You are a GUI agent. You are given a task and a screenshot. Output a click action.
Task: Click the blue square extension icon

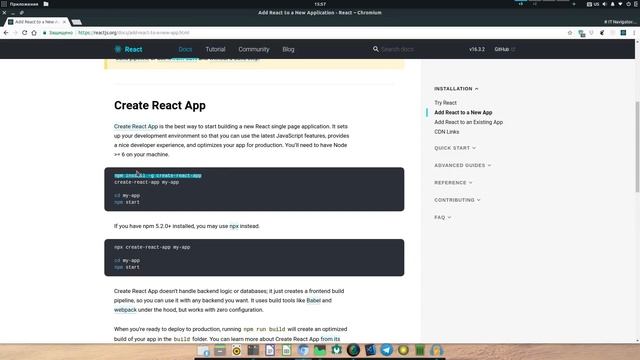[623, 33]
